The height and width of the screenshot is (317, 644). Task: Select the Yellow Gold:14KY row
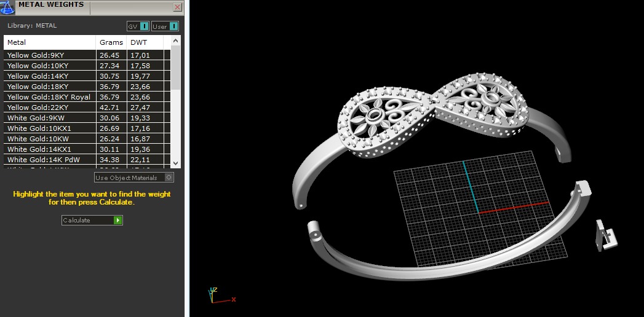coord(87,76)
